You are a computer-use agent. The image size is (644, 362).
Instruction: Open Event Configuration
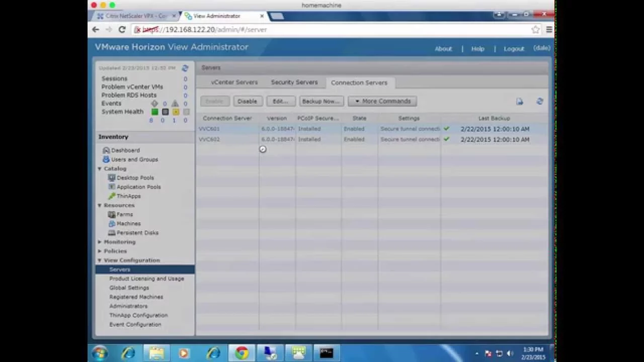(x=135, y=324)
